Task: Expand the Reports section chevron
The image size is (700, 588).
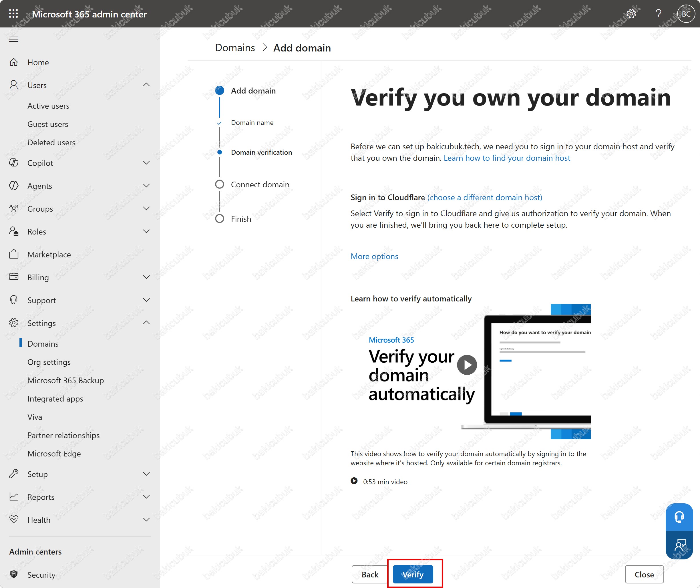Action: 146,497
